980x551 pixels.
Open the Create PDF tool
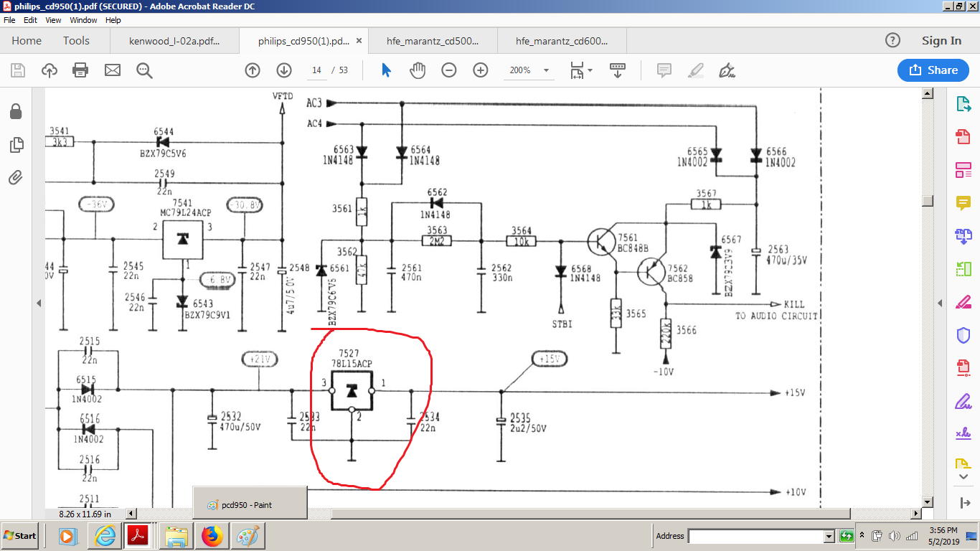pos(963,137)
